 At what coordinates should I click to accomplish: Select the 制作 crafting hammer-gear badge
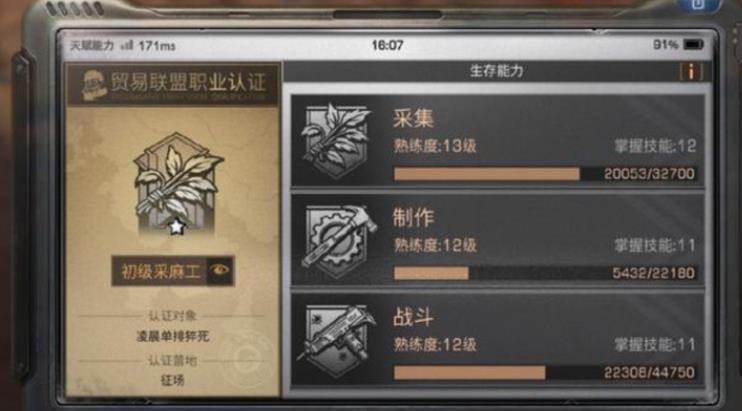pyautogui.click(x=338, y=241)
